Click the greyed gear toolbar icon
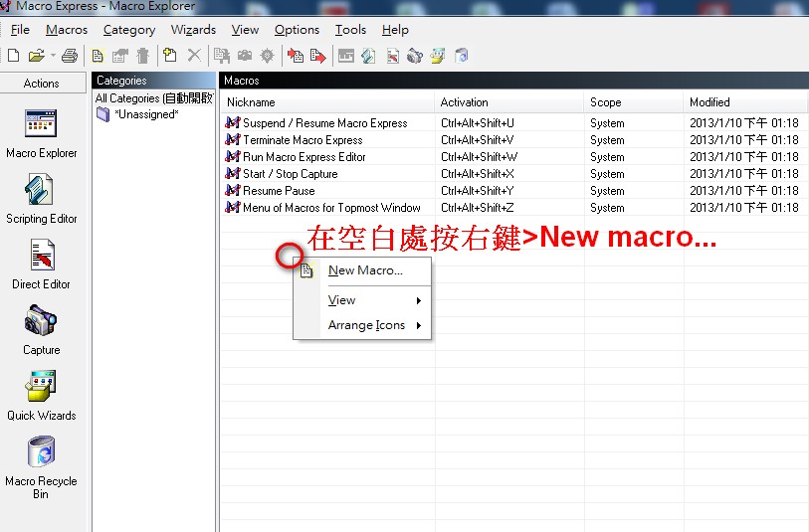The height and width of the screenshot is (532, 809). (x=268, y=55)
